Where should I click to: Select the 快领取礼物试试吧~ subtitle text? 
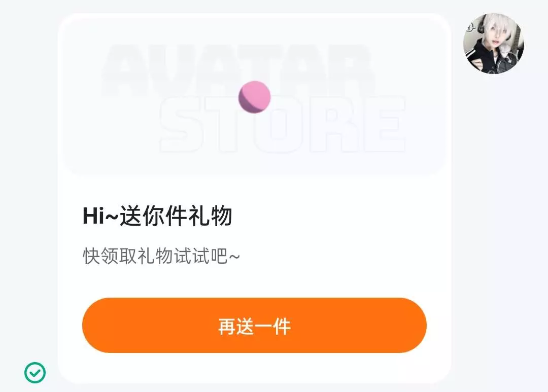pos(161,256)
